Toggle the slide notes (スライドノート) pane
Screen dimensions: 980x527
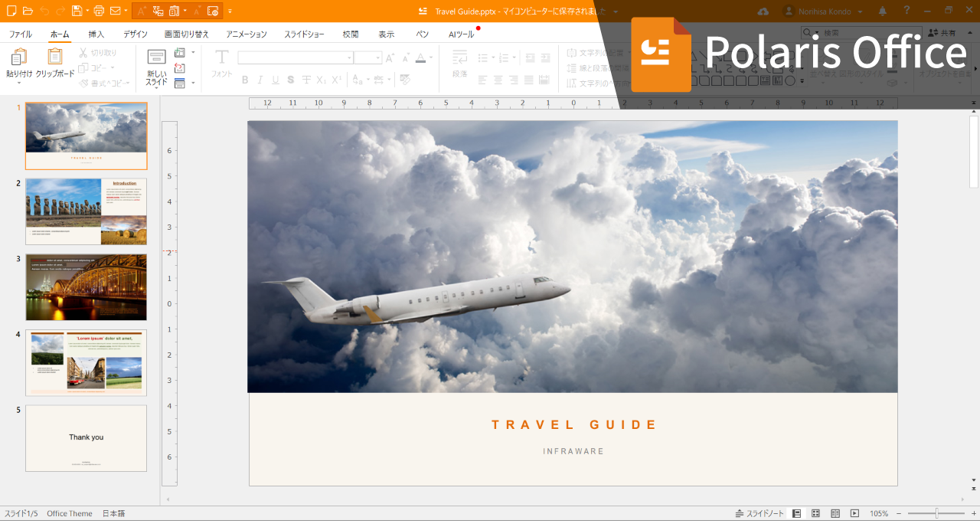click(x=759, y=513)
